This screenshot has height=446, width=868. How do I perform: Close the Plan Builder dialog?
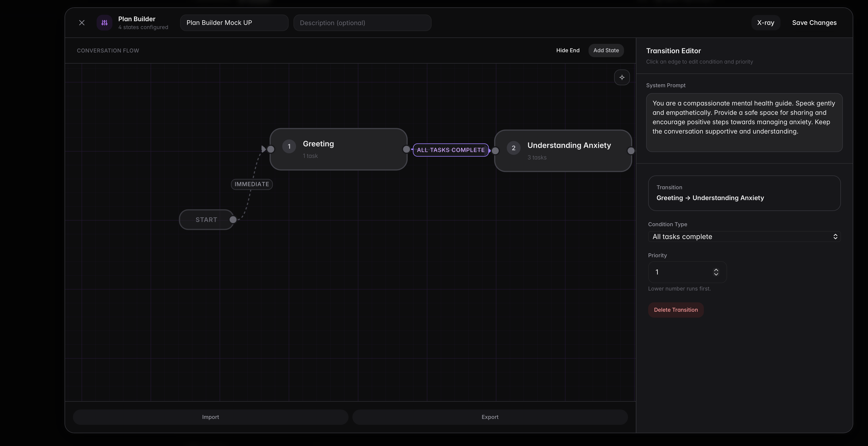coord(82,23)
